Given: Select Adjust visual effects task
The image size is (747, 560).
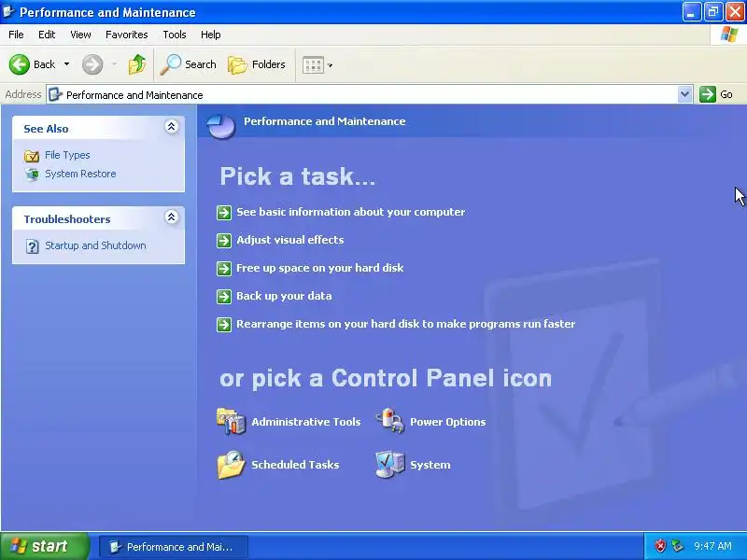Looking at the screenshot, I should [290, 240].
